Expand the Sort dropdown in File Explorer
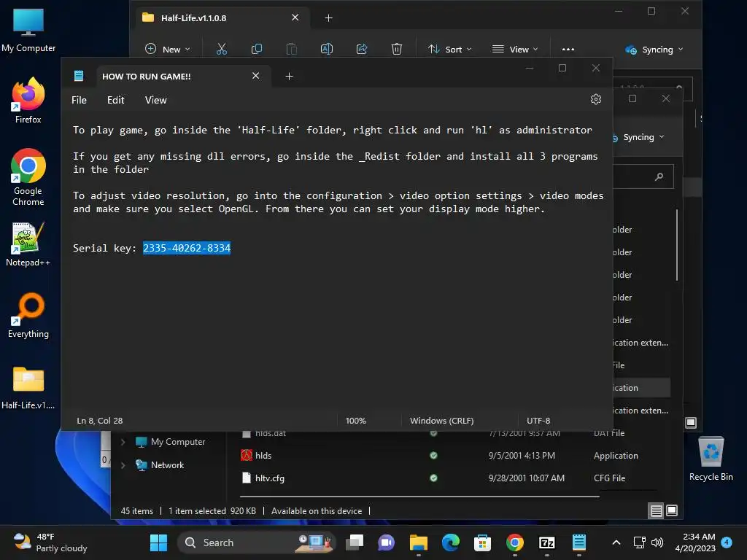Viewport: 747px width, 560px height. (449, 49)
